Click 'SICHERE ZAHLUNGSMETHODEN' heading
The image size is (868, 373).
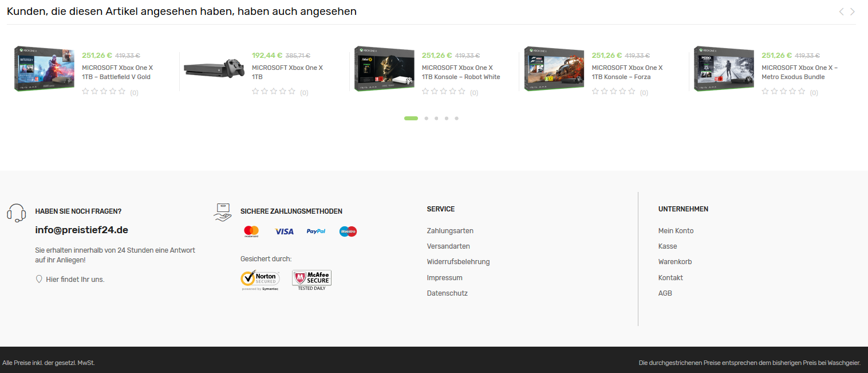click(x=291, y=211)
